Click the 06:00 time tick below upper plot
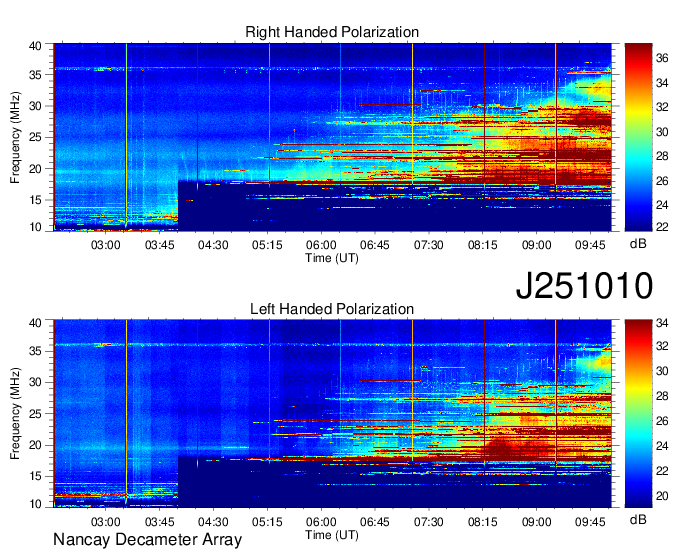This screenshot has height=552, width=680. click(x=321, y=244)
